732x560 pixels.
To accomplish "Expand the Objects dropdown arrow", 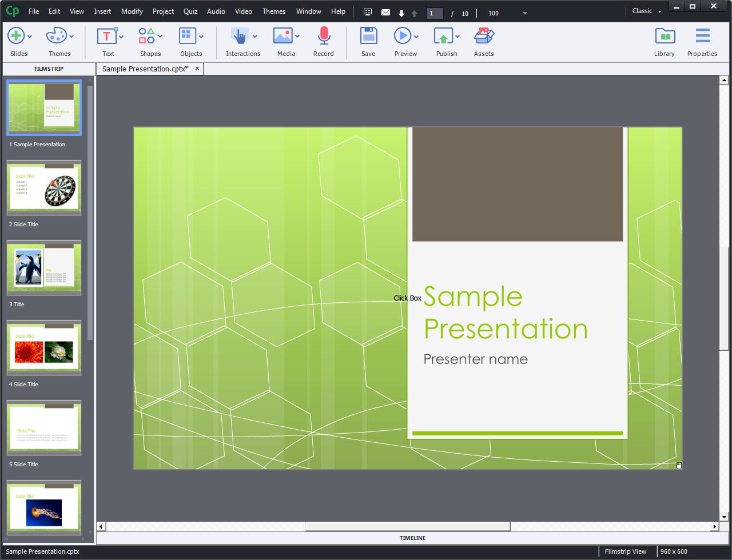I will pyautogui.click(x=201, y=35).
